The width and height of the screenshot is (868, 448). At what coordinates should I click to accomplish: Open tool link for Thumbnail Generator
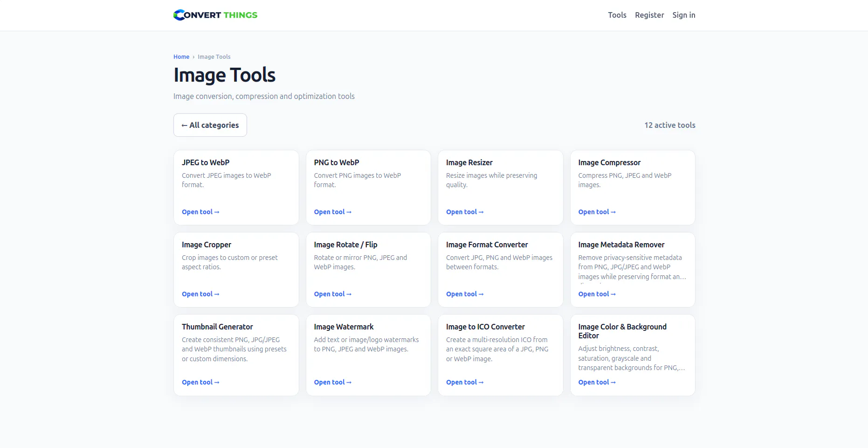coord(200,382)
